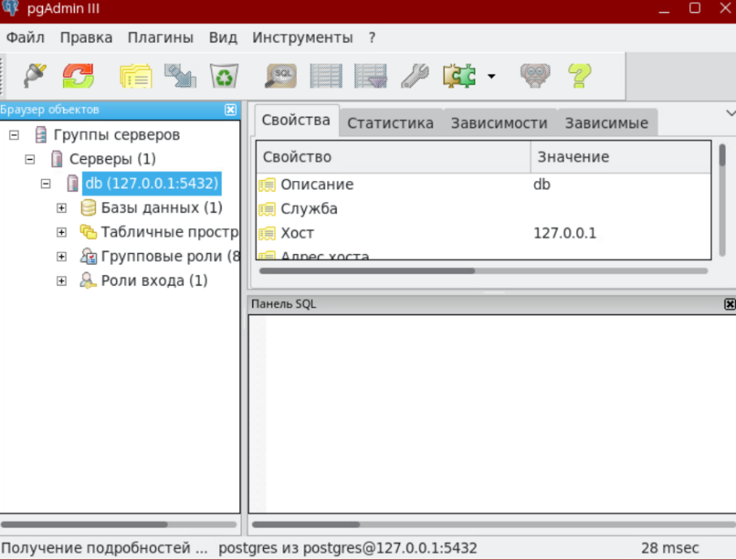Click the properties list vertical scrollbar
Viewport: 736px width, 560px height.
click(x=722, y=200)
